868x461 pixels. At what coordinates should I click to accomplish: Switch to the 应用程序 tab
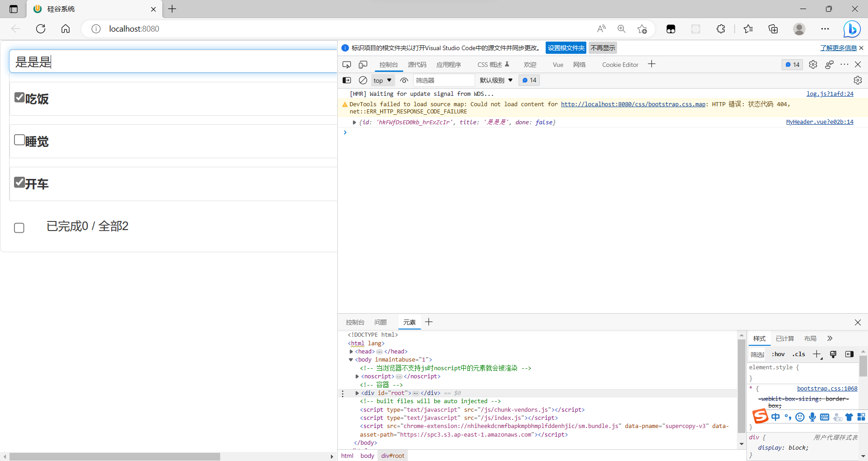pyautogui.click(x=448, y=65)
